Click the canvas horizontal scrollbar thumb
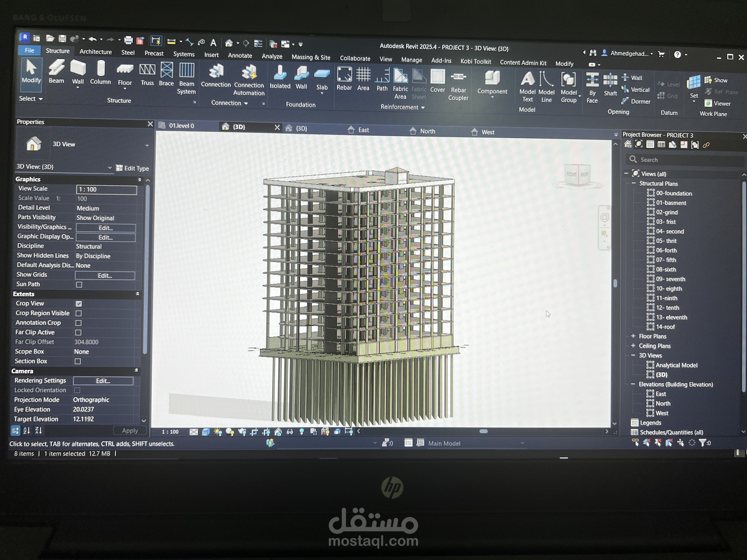This screenshot has width=747, height=560. (x=484, y=431)
